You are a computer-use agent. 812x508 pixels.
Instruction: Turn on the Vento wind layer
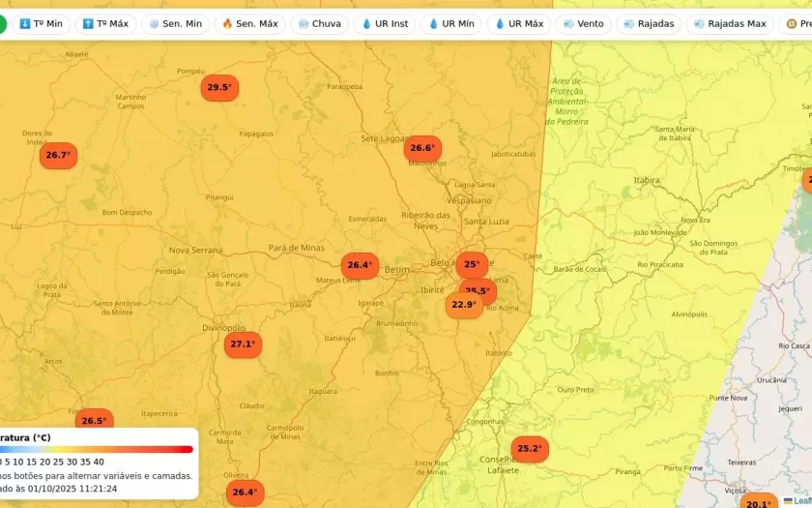(x=583, y=23)
